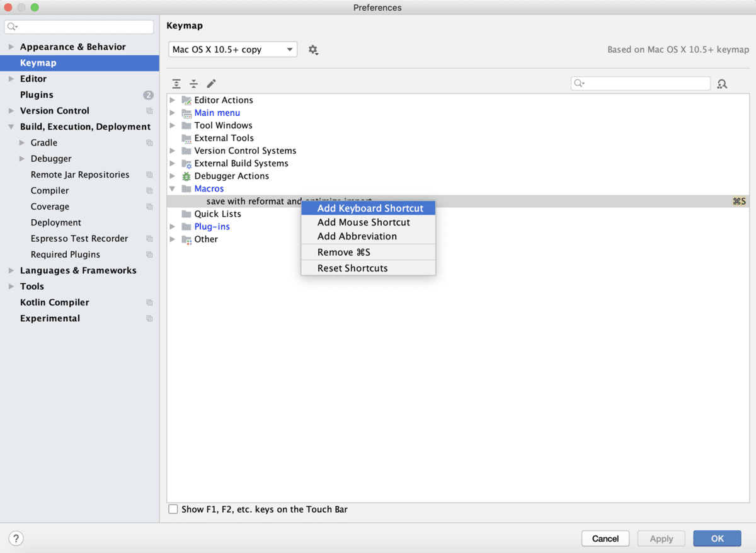Select the External Tools tree label

pos(224,138)
